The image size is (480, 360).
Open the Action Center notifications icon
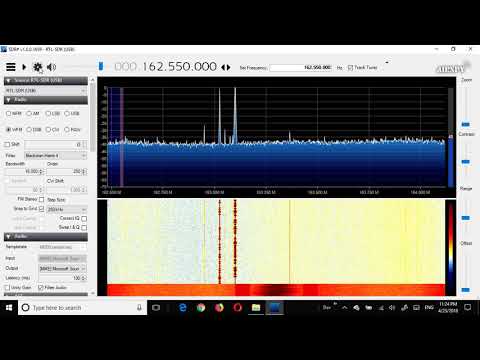(x=468, y=307)
